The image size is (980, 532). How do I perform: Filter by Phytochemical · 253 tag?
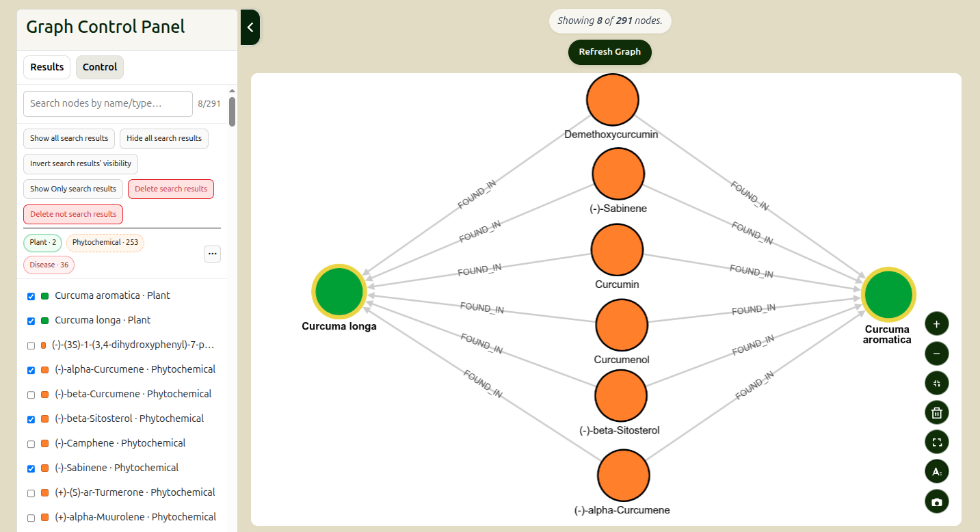tap(105, 243)
